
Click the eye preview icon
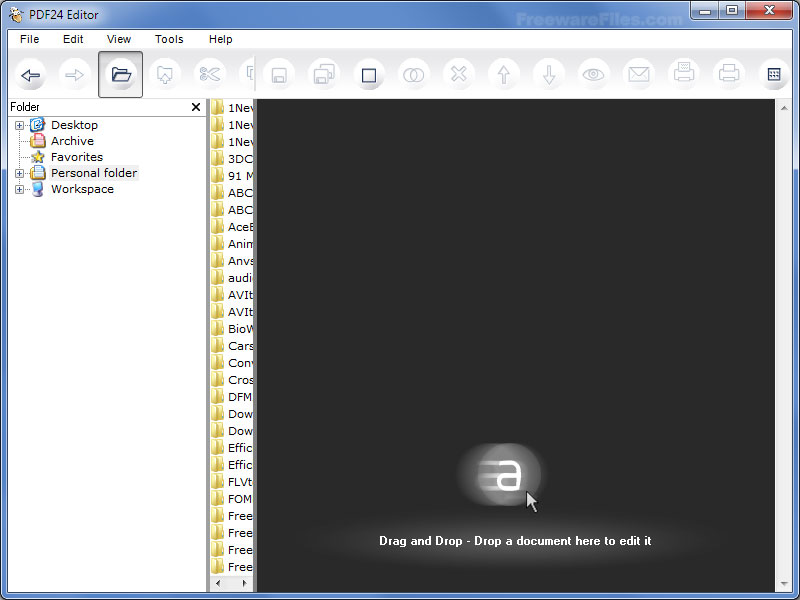594,73
